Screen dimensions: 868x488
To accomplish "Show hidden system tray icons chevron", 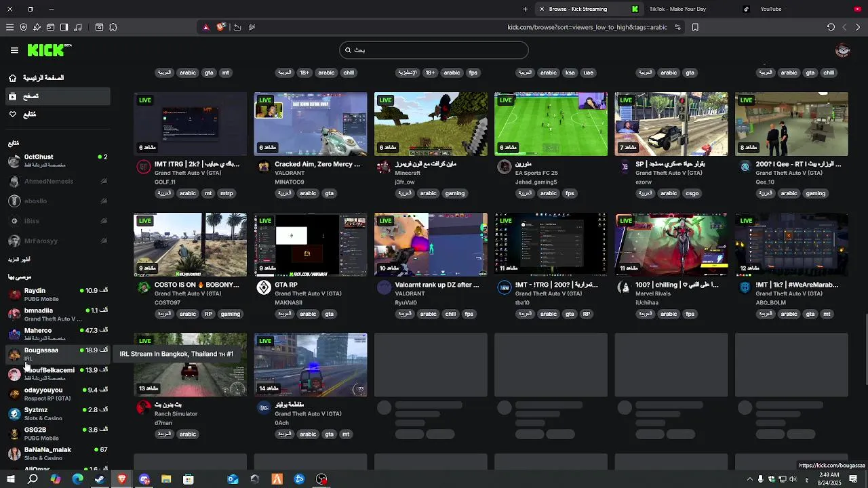I will pyautogui.click(x=749, y=479).
